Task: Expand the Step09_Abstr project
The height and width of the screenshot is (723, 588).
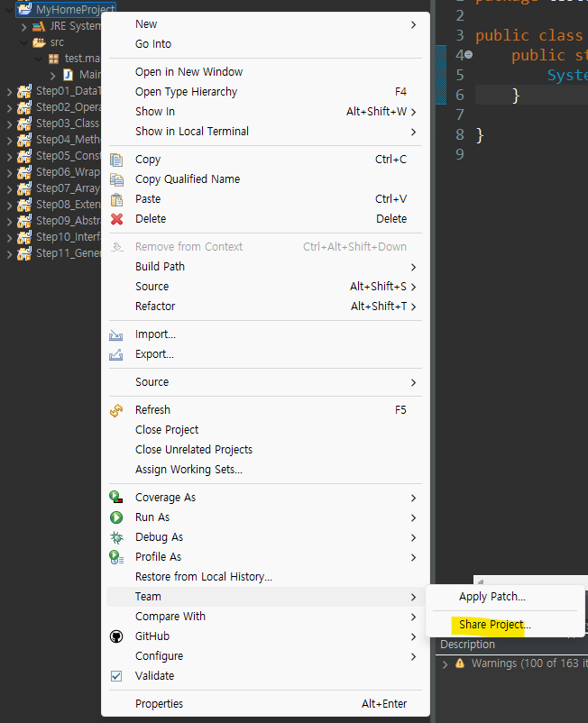Action: (9, 222)
